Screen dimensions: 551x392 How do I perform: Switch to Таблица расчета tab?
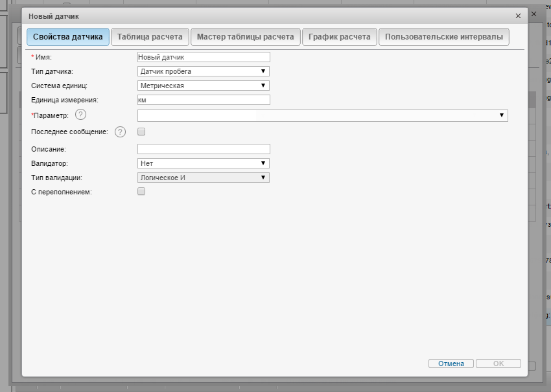point(150,37)
